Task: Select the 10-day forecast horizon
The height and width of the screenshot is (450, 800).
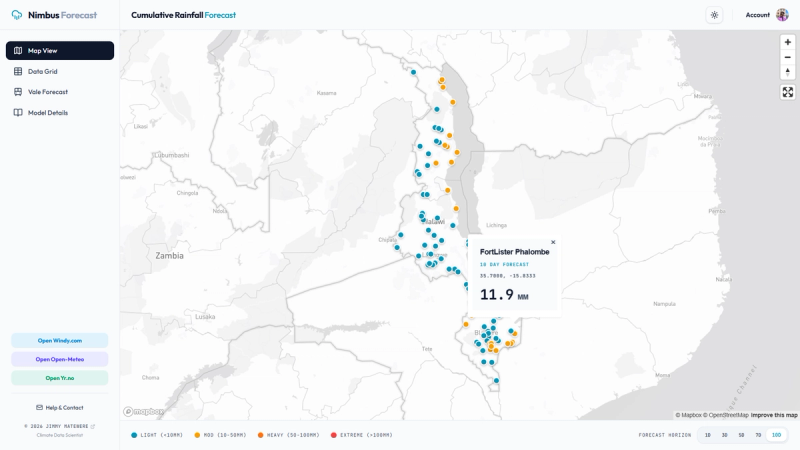Action: (x=776, y=435)
